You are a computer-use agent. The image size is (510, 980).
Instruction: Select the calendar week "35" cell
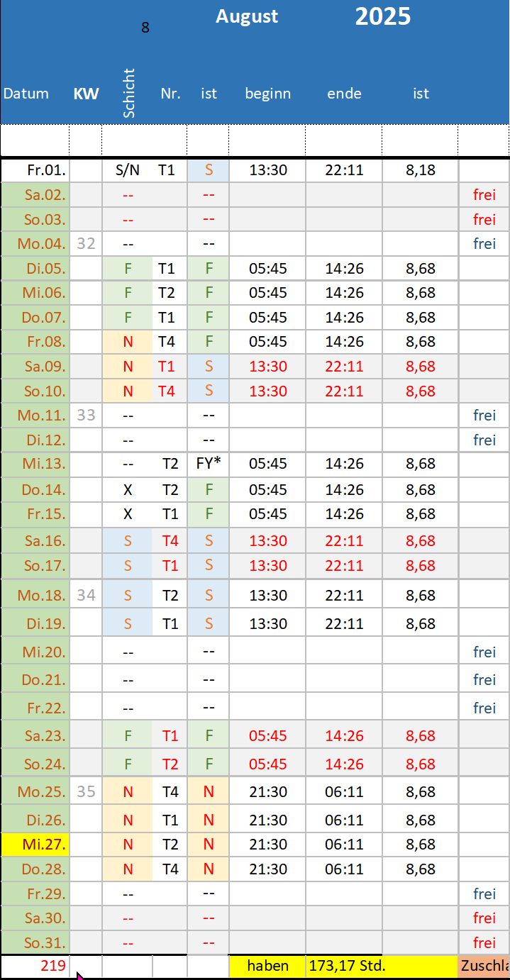coord(86,791)
